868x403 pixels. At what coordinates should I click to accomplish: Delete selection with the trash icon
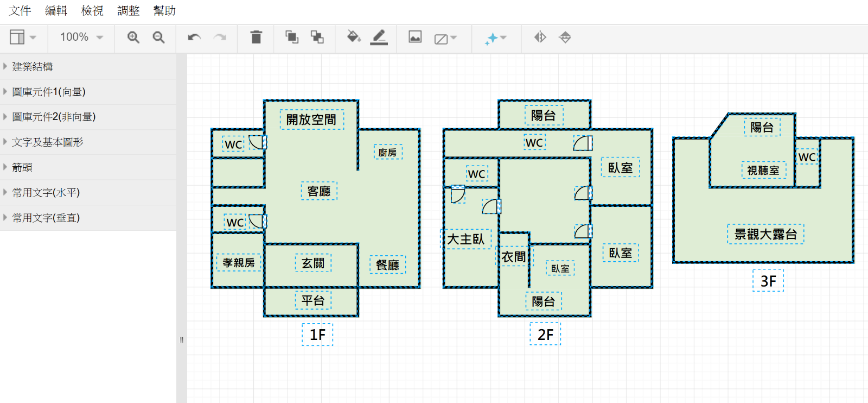256,37
